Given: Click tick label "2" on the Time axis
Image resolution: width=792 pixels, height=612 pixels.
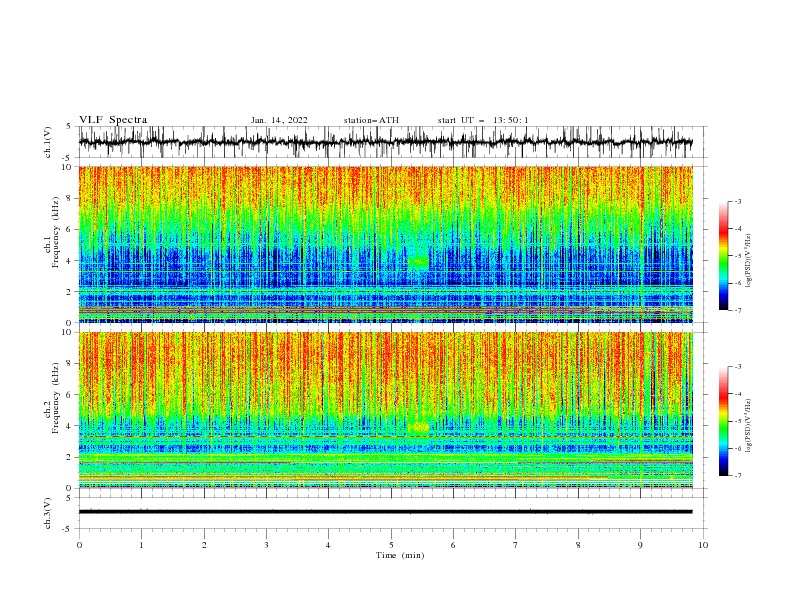Looking at the screenshot, I should 204,545.
